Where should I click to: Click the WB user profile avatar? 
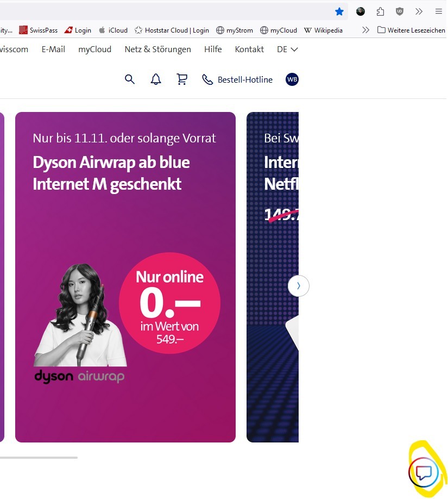(292, 79)
